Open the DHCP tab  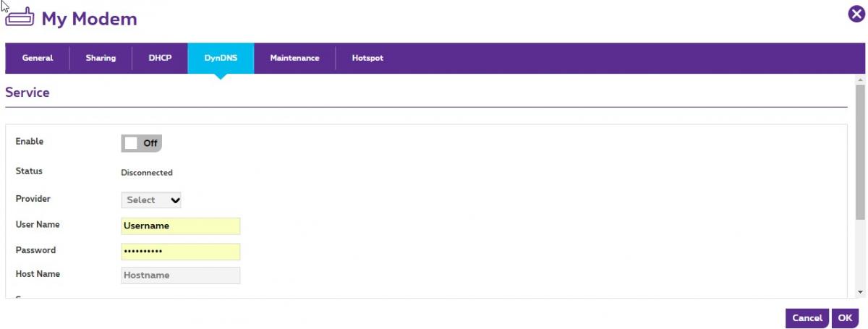pyautogui.click(x=160, y=58)
